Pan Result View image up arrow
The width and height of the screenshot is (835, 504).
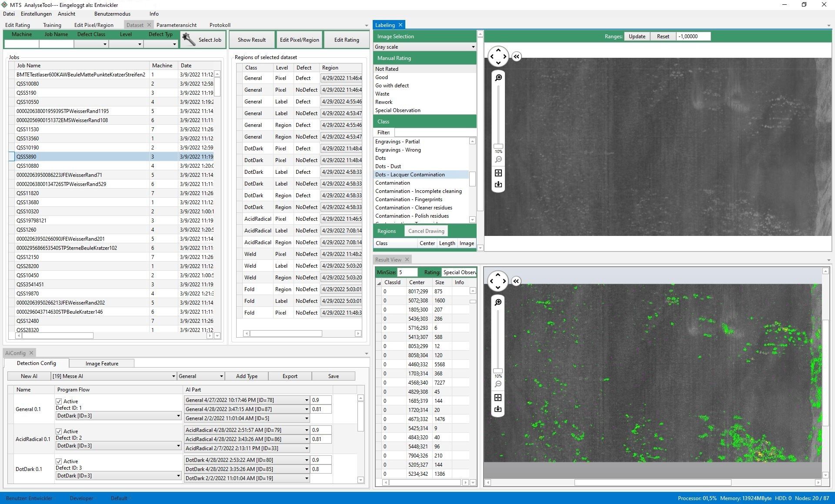tap(498, 275)
